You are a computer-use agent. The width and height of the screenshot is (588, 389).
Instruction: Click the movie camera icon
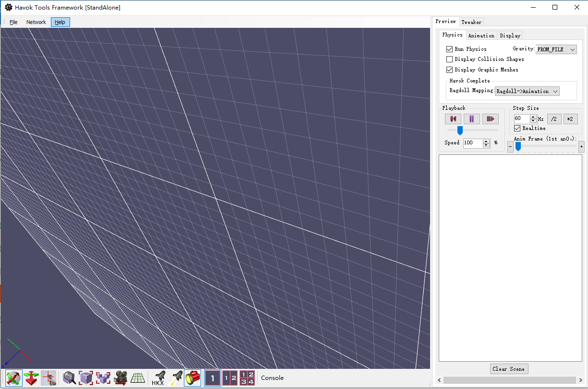(120, 378)
